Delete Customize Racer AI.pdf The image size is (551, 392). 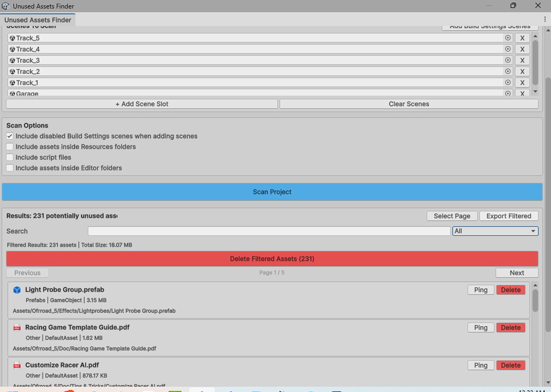[511, 366]
